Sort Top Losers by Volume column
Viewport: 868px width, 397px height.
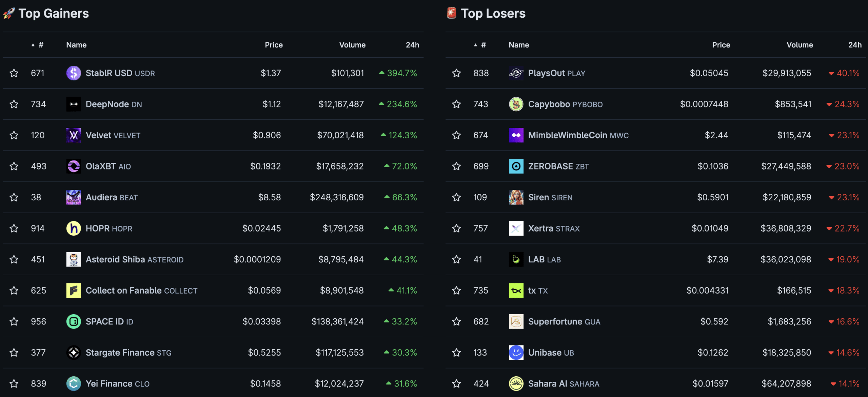(800, 45)
